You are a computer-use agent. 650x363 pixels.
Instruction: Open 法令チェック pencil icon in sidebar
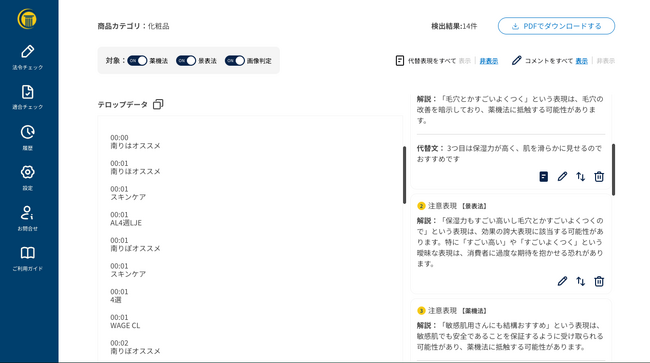pyautogui.click(x=27, y=52)
